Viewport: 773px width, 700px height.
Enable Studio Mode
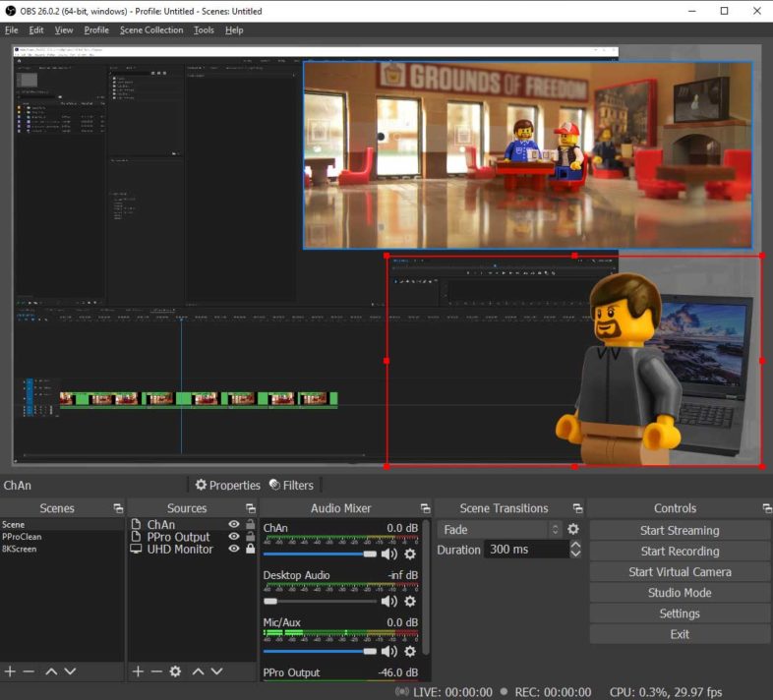[680, 593]
